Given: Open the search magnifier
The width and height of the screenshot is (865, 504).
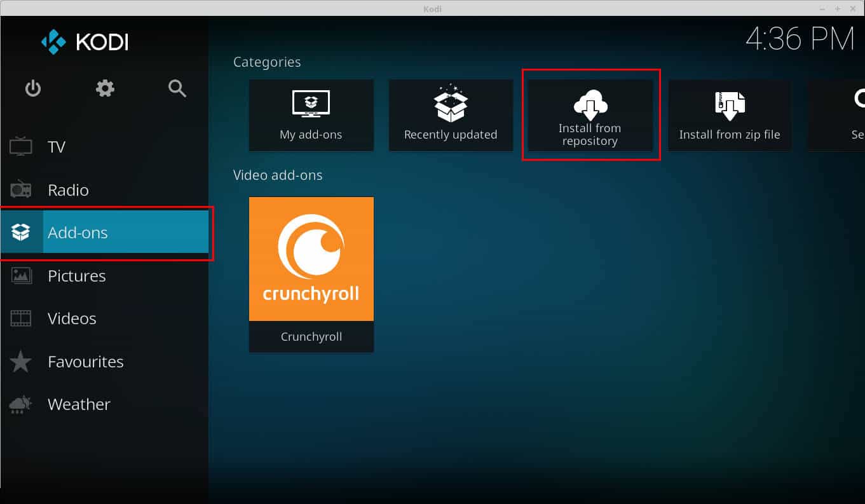Looking at the screenshot, I should pyautogui.click(x=177, y=88).
